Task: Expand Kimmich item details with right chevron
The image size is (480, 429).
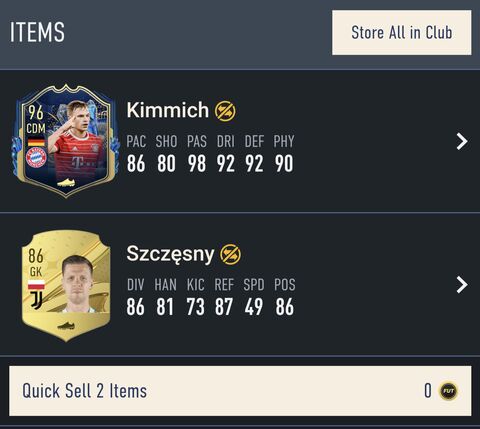Action: [462, 142]
